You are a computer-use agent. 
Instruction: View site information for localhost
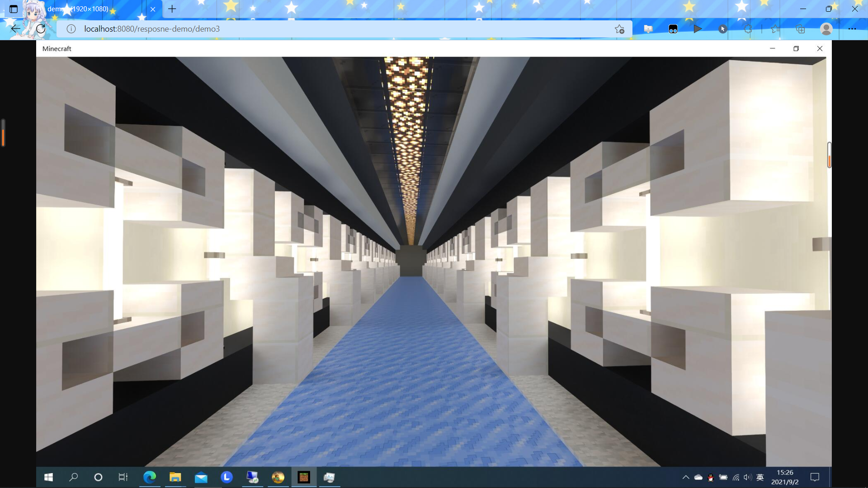pyautogui.click(x=71, y=29)
